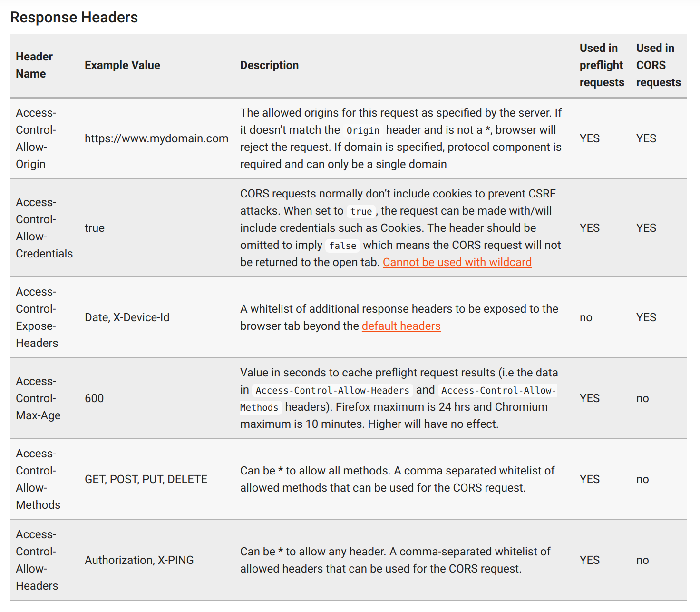
Task: Open the 'Cannot be used with wildcard' link
Action: tap(457, 262)
